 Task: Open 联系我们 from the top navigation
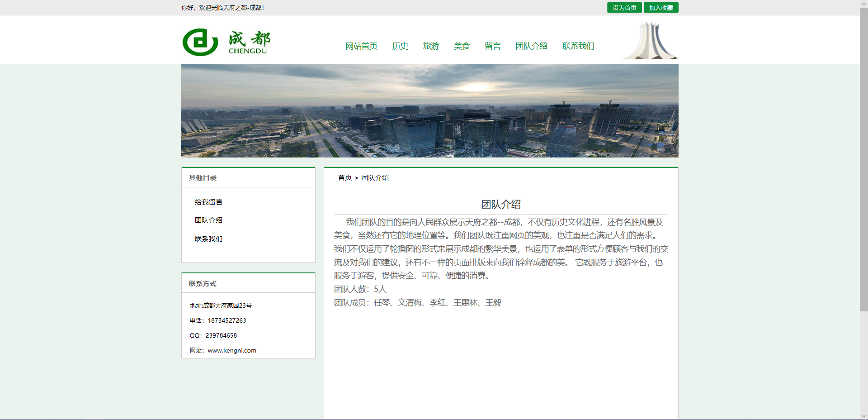pos(578,46)
